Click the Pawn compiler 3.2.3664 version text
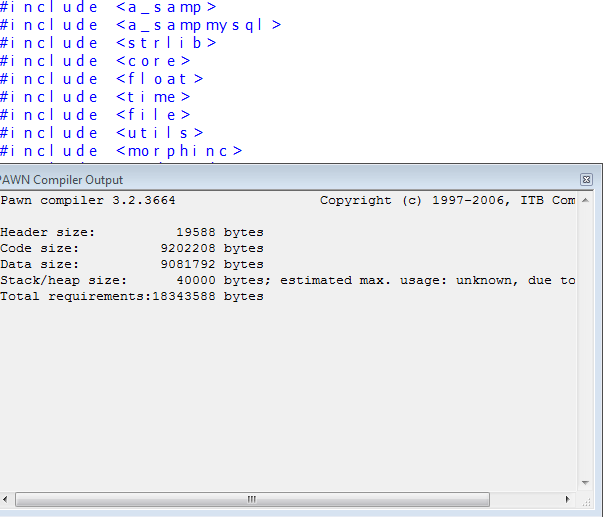Screen dimensions: 608x517 point(88,200)
